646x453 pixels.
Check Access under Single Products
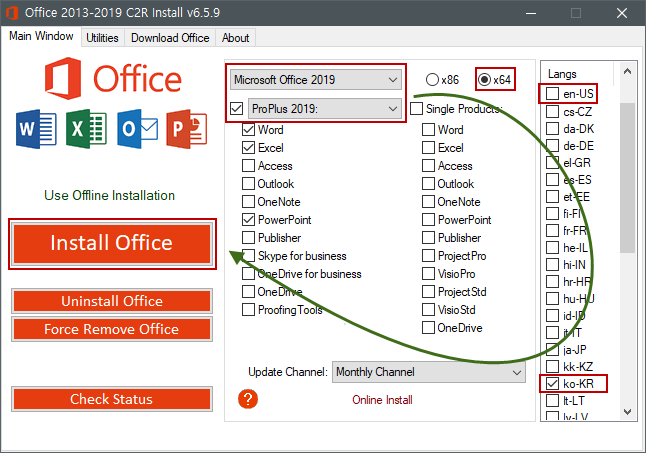[428, 166]
